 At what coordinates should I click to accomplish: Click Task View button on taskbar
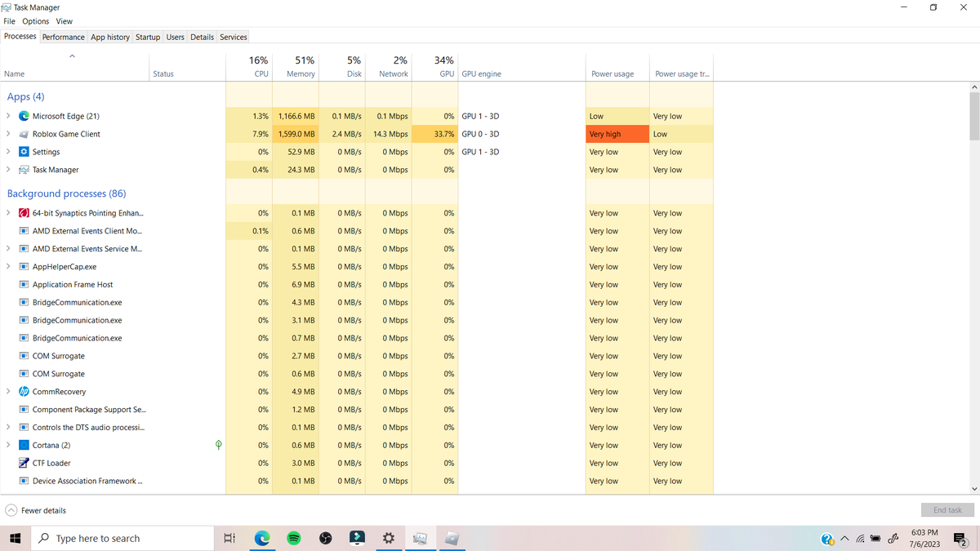click(x=229, y=538)
